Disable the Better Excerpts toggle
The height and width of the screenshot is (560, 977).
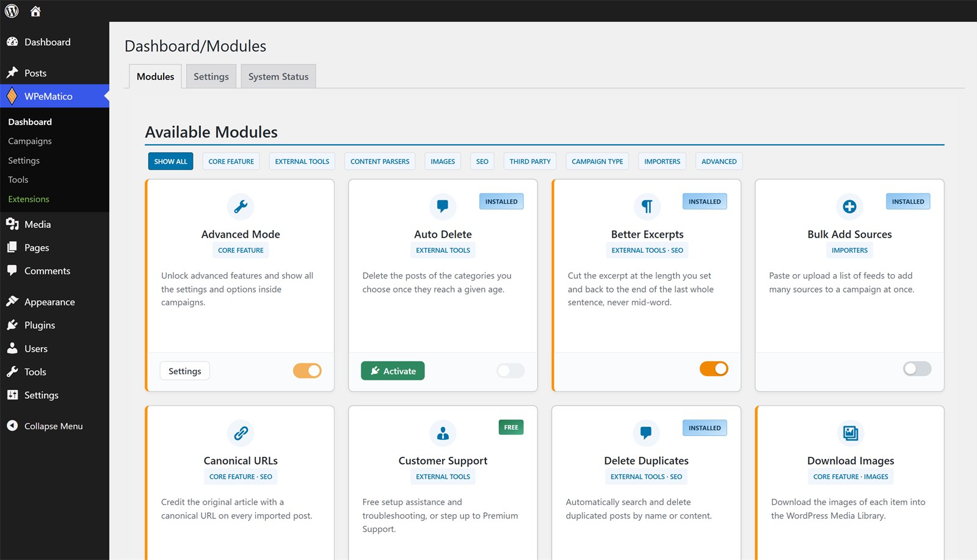[714, 369]
